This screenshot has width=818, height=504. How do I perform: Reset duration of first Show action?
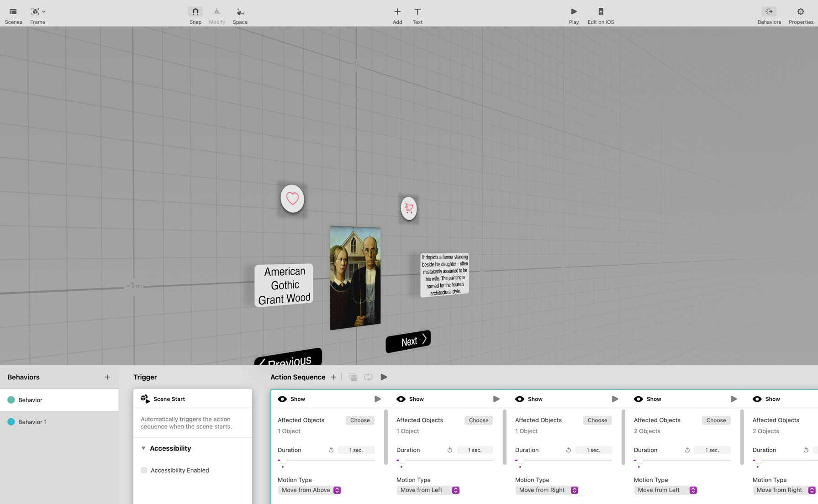(x=331, y=450)
